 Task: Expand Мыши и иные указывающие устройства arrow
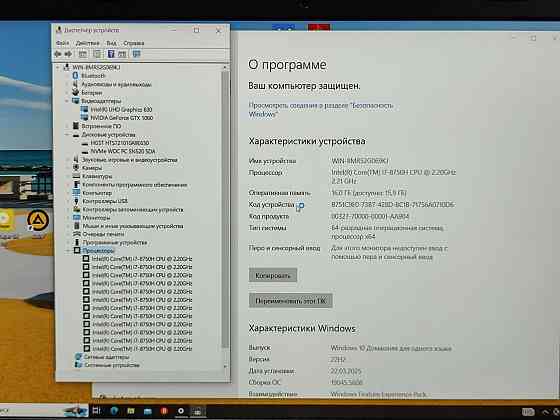(x=68, y=226)
